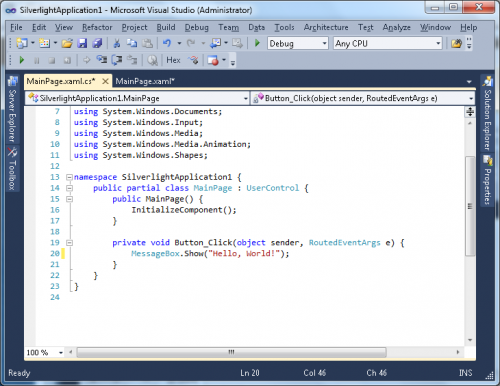Click the solution folder icon right of Any CPU
500x386 pixels.
click(x=456, y=43)
